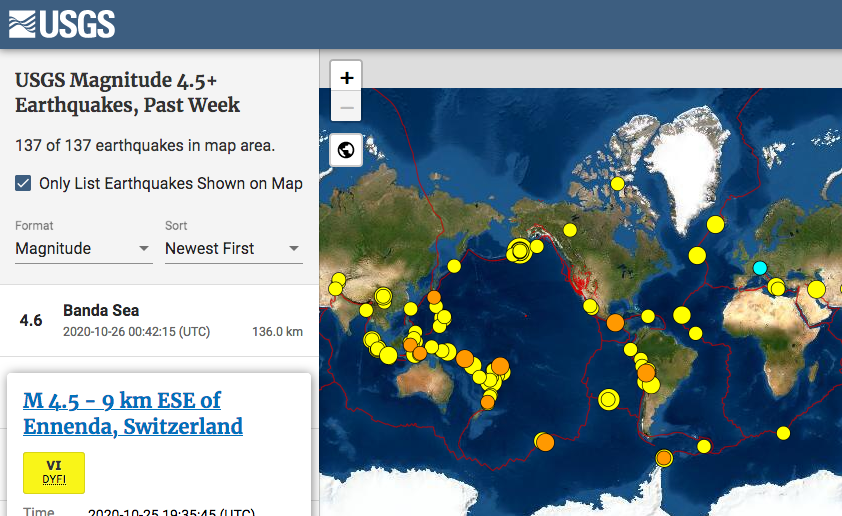Click the globe world-view button

coord(346,150)
